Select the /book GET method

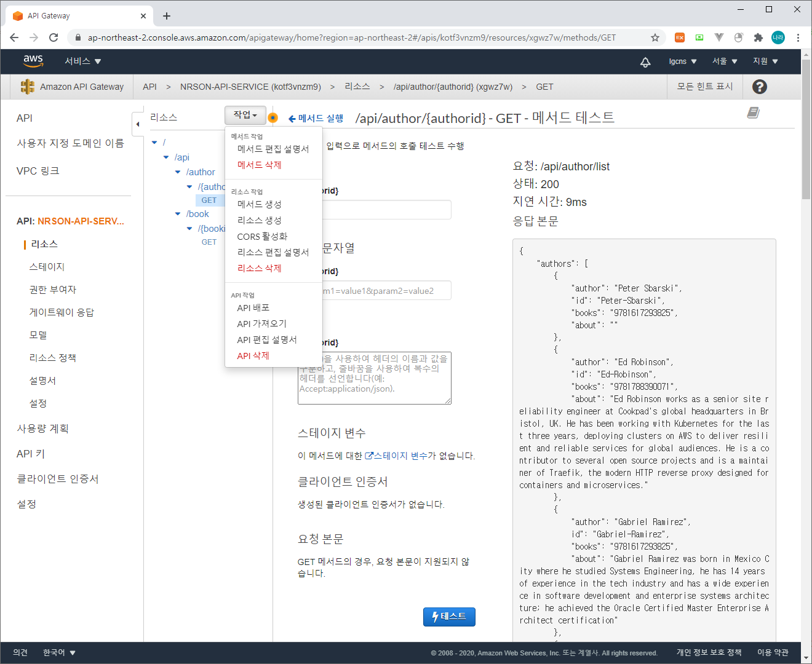(209, 242)
